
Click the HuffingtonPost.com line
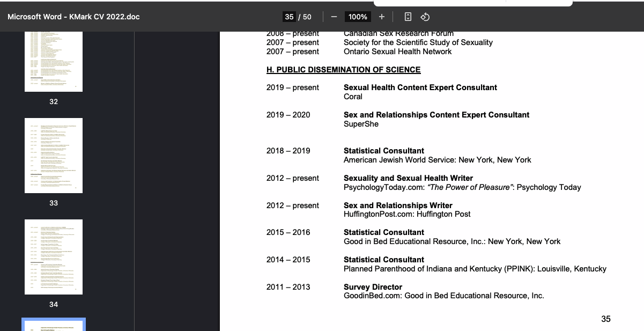pyautogui.click(x=407, y=214)
